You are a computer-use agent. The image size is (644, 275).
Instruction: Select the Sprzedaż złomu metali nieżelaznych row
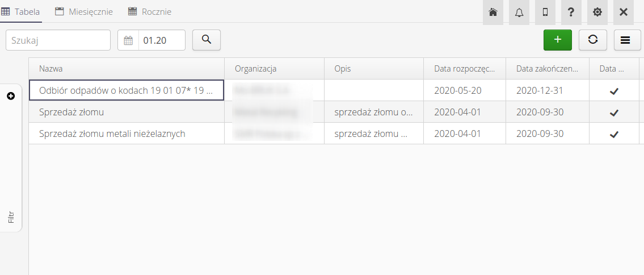pyautogui.click(x=112, y=134)
